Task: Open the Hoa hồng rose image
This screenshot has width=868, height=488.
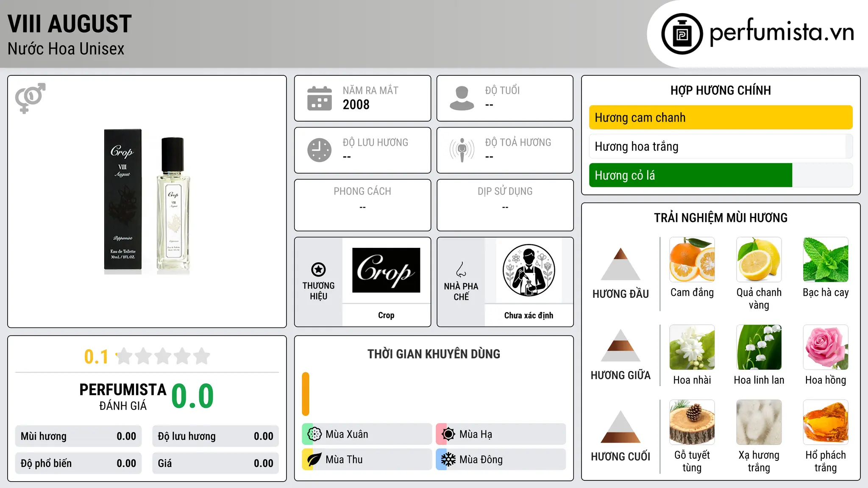Action: pyautogui.click(x=826, y=347)
